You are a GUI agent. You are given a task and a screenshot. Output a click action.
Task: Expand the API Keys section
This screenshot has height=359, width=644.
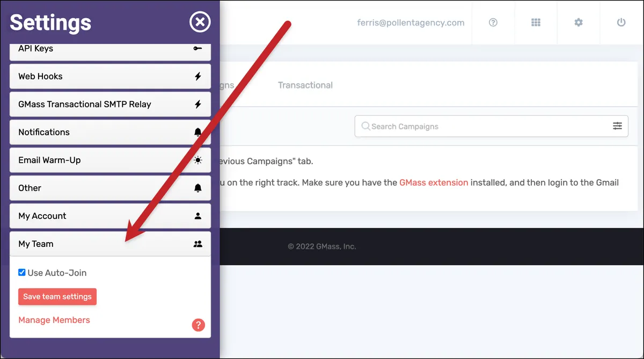(110, 52)
